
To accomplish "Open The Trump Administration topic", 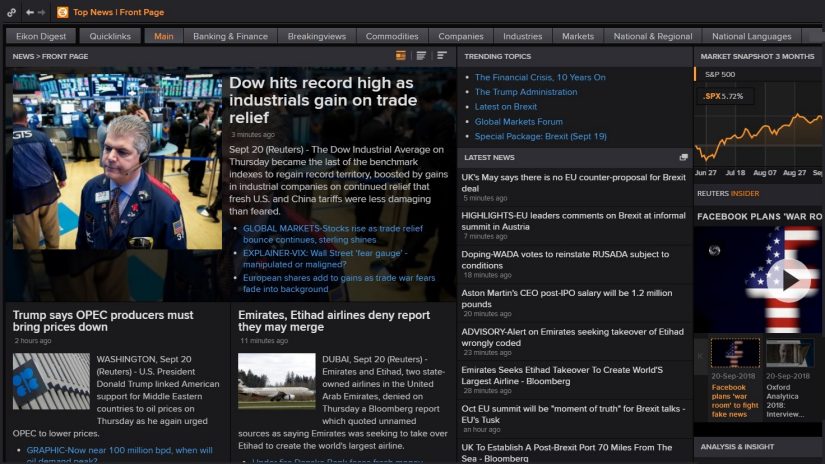I will point(526,92).
